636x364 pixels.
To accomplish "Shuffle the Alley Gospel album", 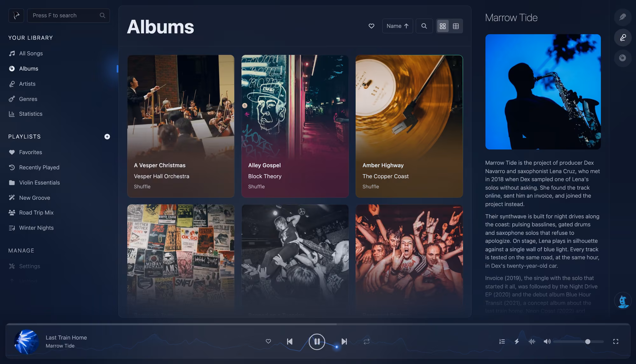I will click(x=256, y=186).
